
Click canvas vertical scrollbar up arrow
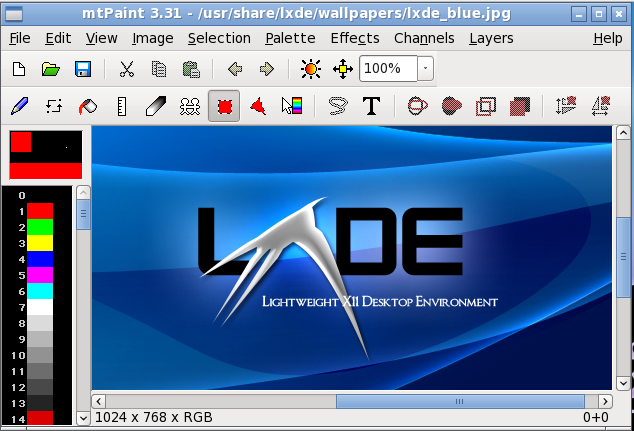tap(623, 133)
